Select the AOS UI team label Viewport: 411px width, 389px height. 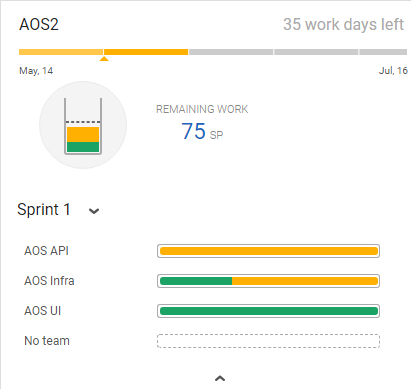[43, 311]
